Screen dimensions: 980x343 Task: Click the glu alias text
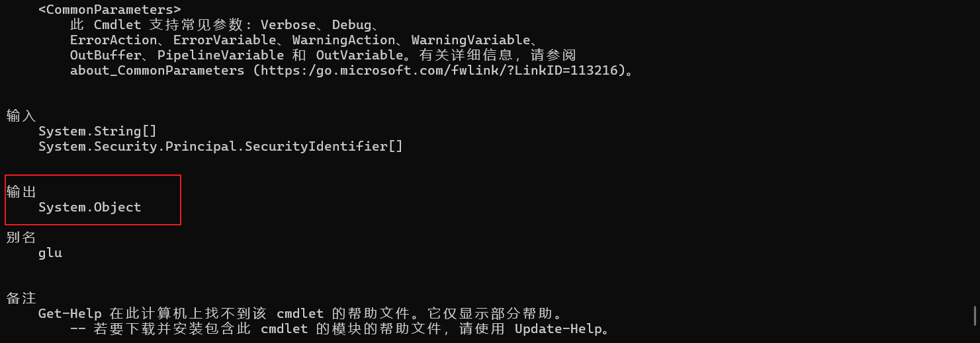pyautogui.click(x=50, y=252)
